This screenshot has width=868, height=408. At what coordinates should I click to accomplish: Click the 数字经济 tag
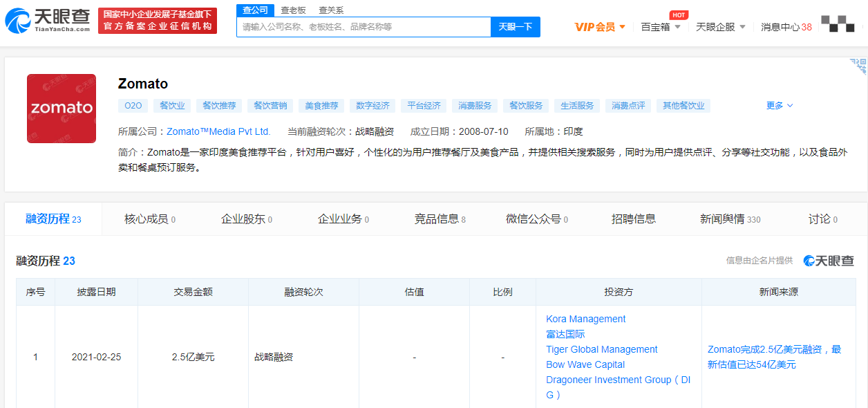pyautogui.click(x=372, y=106)
